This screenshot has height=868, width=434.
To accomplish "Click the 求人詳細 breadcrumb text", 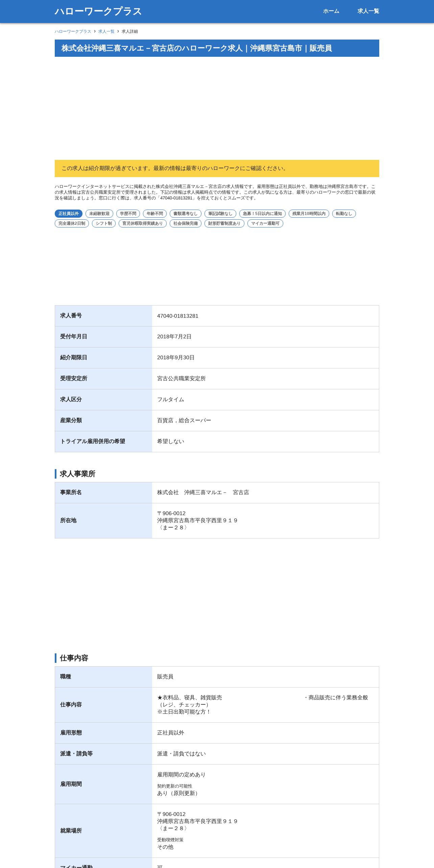I will (130, 31).
